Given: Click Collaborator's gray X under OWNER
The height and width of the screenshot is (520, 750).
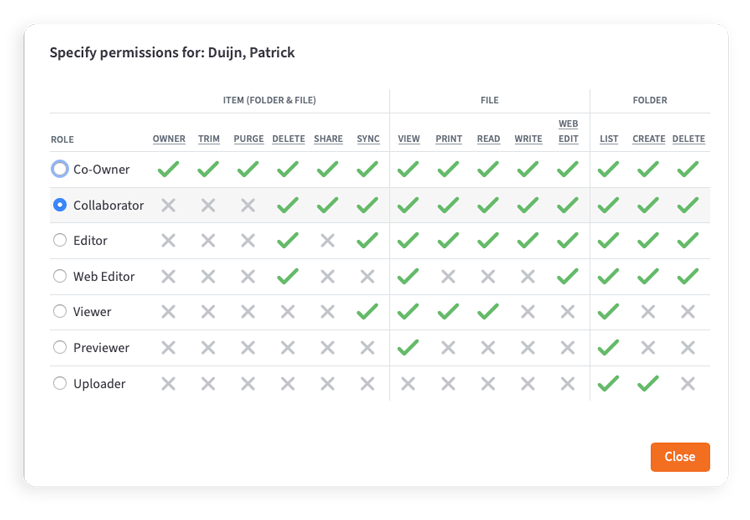Looking at the screenshot, I should 168,205.
